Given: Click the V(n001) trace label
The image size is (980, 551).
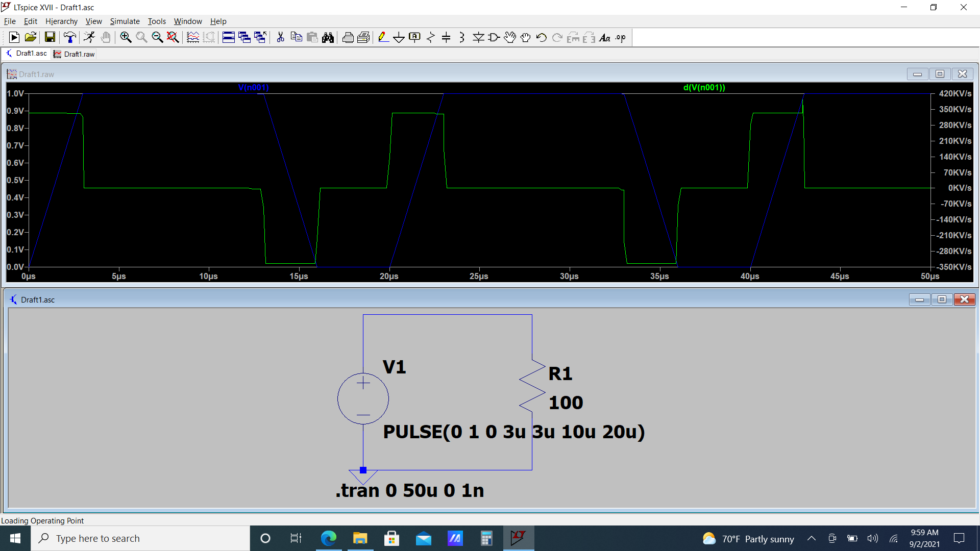Looking at the screenshot, I should click(254, 88).
